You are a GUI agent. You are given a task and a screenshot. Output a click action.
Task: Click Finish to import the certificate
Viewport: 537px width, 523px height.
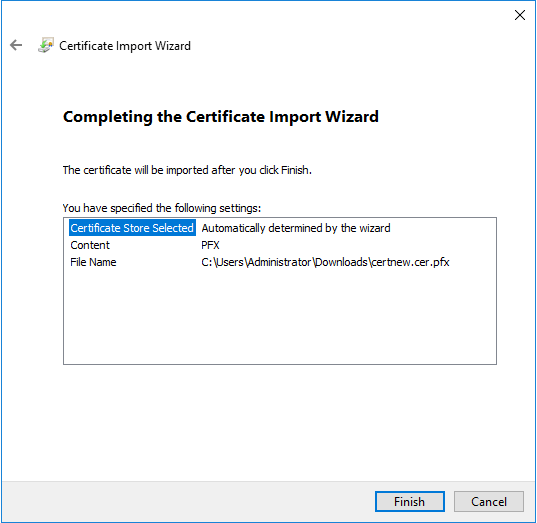[x=410, y=501]
